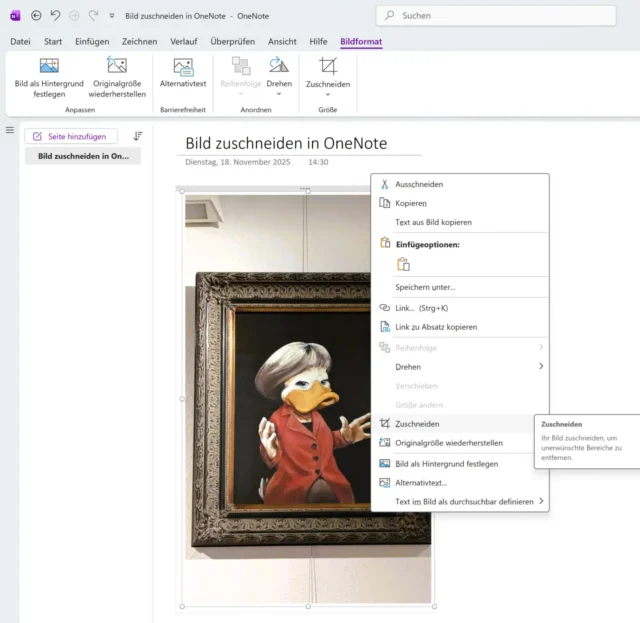This screenshot has height=623, width=640.
Task: Click the paste option icon under Einfügeoptionen
Action: (403, 264)
